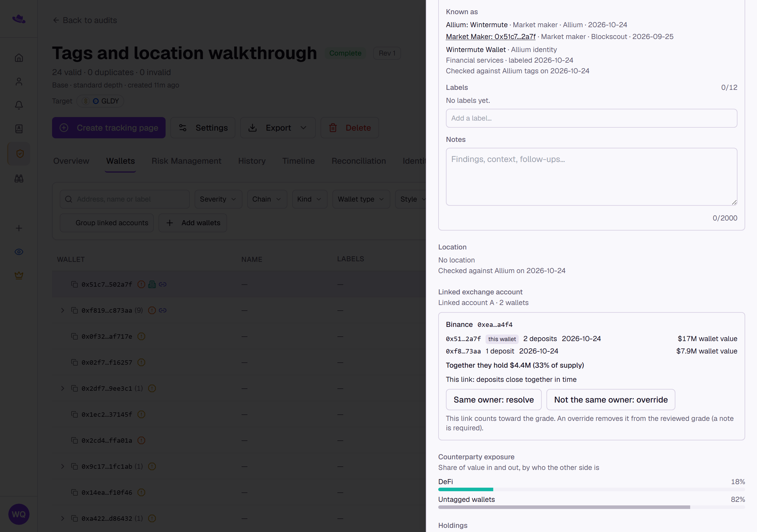Click the cowboy hat app logo
This screenshot has height=532, width=757.
coord(19,19)
